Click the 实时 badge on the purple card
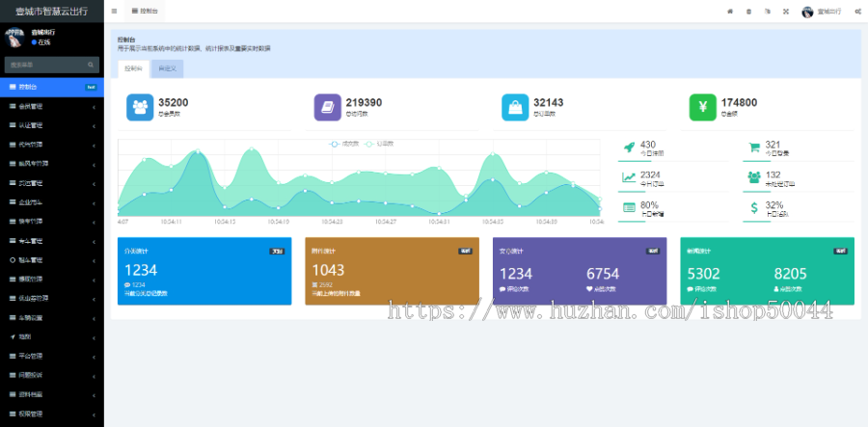 (x=653, y=252)
